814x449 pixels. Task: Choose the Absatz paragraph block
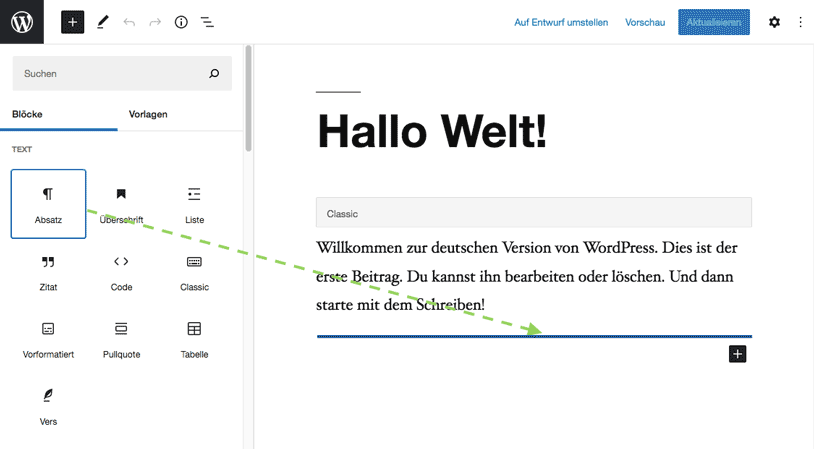[48, 204]
